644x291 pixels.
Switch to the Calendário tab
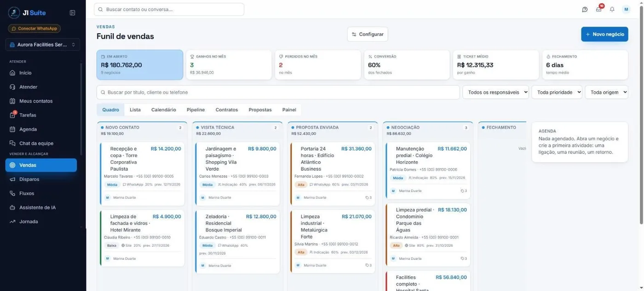(x=164, y=110)
